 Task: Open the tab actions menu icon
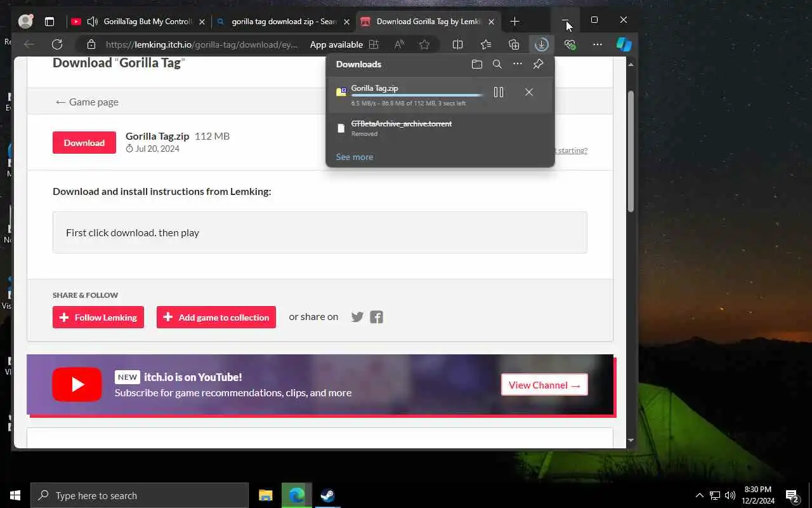coord(49,21)
